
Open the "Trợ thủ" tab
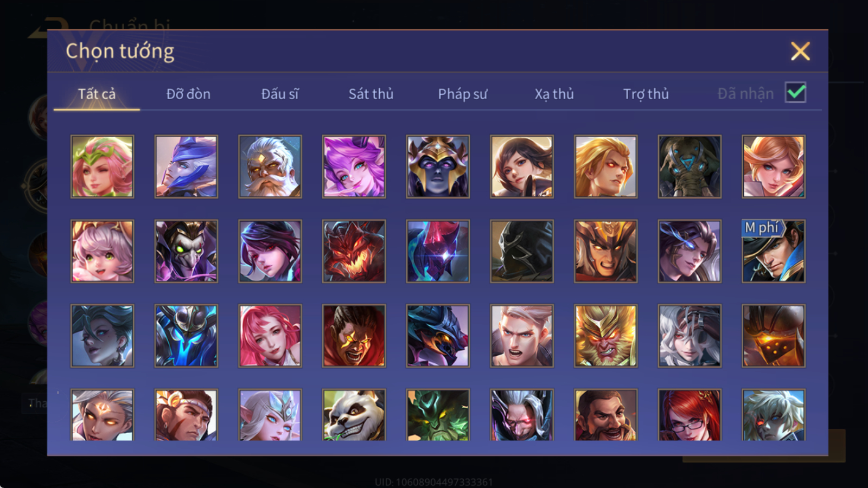[646, 94]
